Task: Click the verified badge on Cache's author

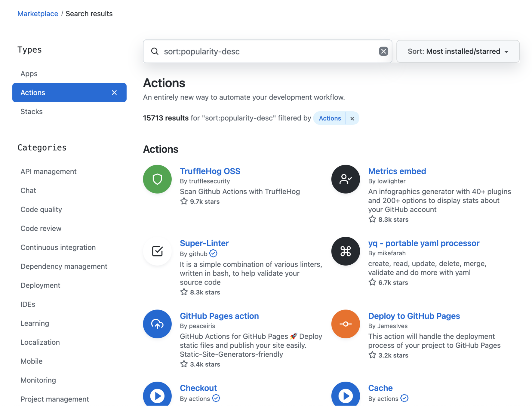Action: [404, 398]
